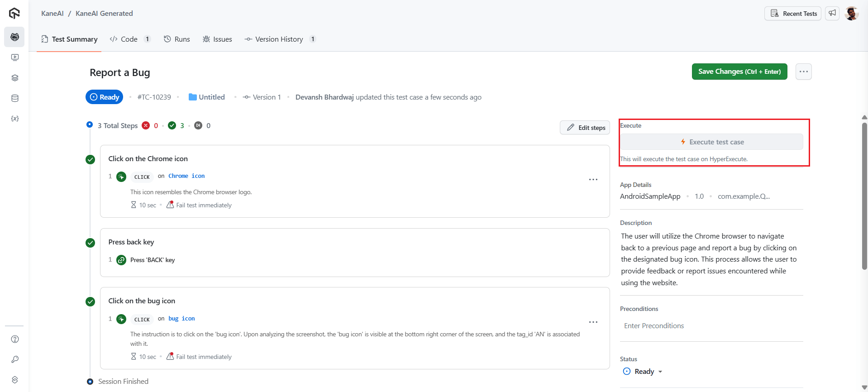
Task: Open the user profile avatar
Action: 851,14
